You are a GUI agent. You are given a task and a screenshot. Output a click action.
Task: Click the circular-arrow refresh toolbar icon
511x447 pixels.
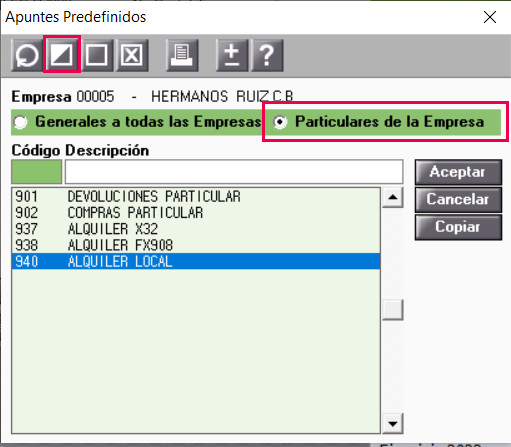click(27, 55)
